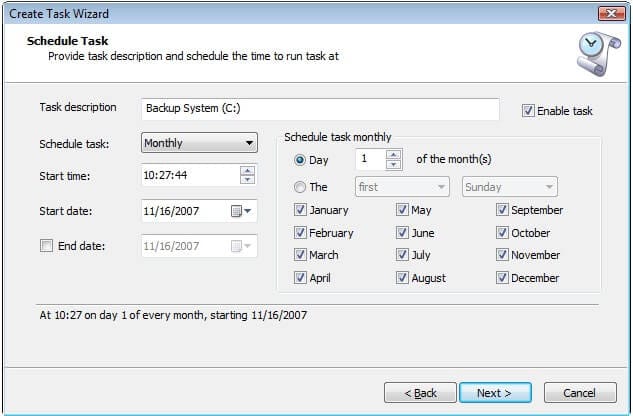Click the Start date value 11/16/2007
Screen dimensions: 633x416
[171, 211]
